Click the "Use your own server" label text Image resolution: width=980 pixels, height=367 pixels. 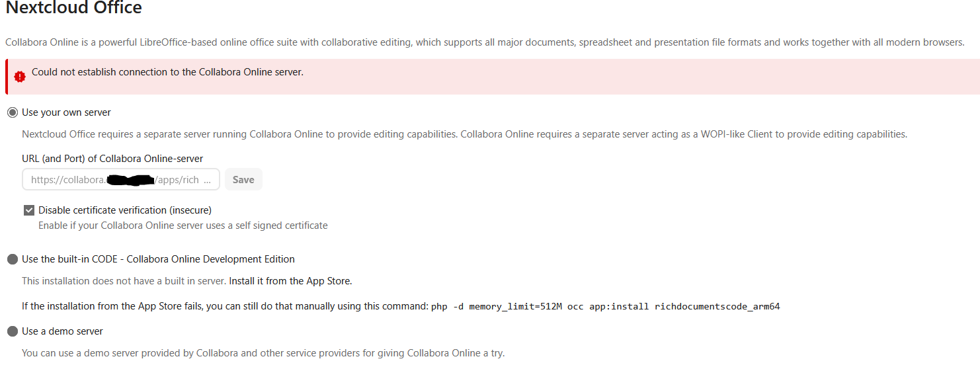point(66,112)
